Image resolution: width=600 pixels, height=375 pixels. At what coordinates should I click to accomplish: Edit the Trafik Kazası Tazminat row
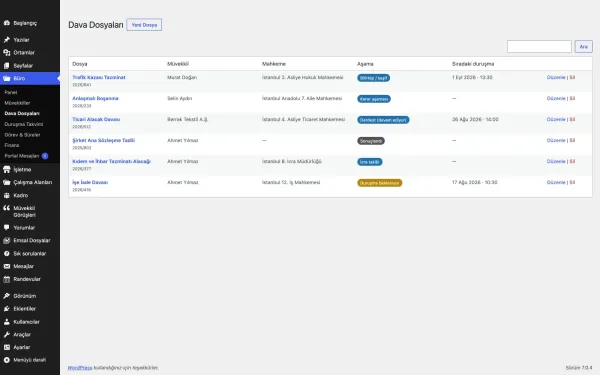coord(556,77)
